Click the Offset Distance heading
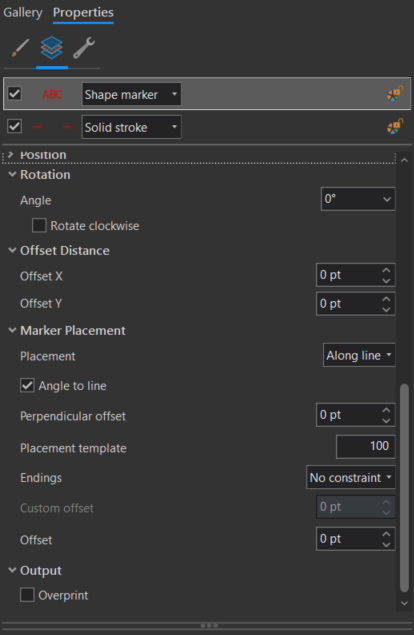Image resolution: width=414 pixels, height=635 pixels. 65,250
